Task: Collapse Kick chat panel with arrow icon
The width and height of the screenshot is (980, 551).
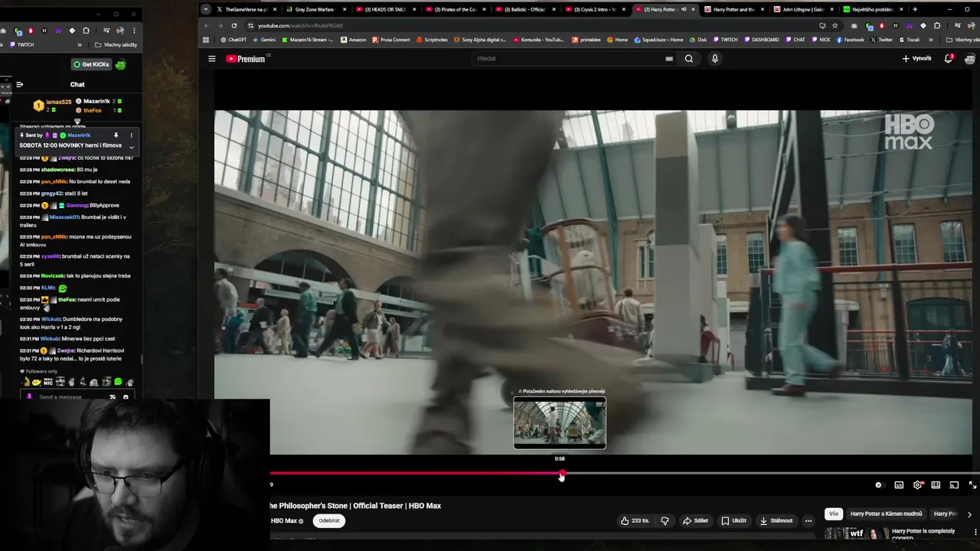Action: tap(19, 84)
